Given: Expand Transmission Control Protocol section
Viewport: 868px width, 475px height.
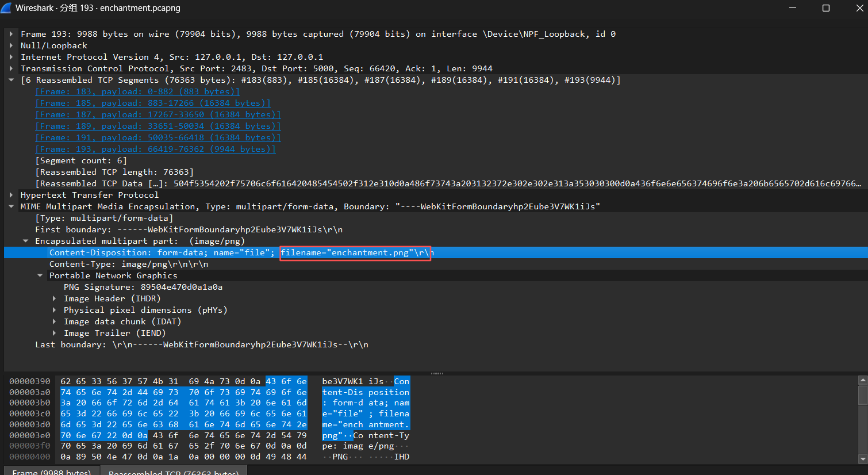Looking at the screenshot, I should click(x=11, y=68).
